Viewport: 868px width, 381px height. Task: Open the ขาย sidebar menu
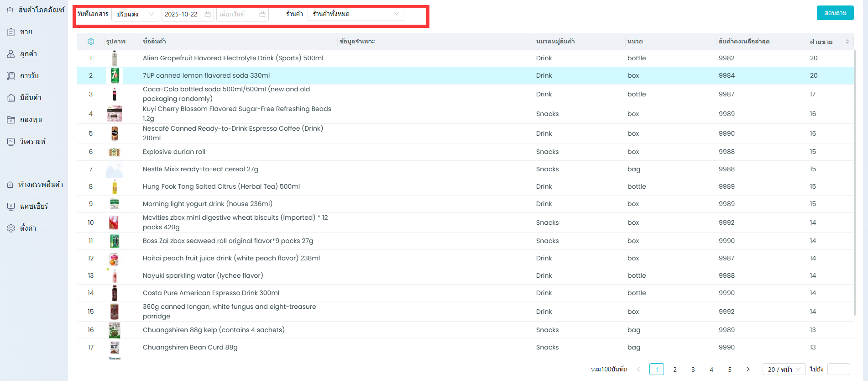(x=26, y=32)
